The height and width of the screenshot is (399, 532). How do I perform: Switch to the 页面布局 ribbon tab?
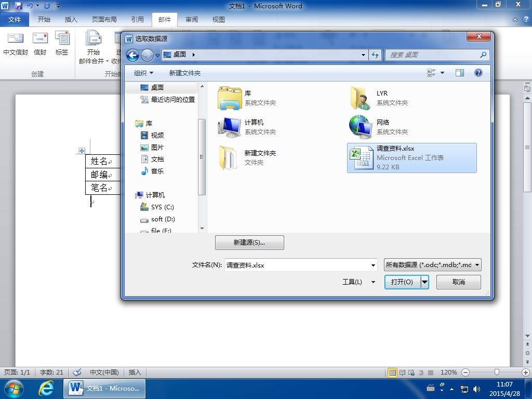coord(104,20)
